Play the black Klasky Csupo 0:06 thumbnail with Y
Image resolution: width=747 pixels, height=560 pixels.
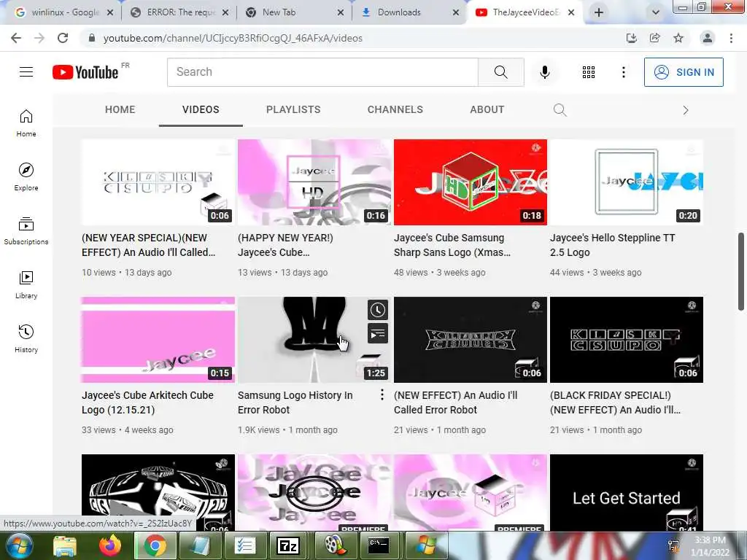627,340
